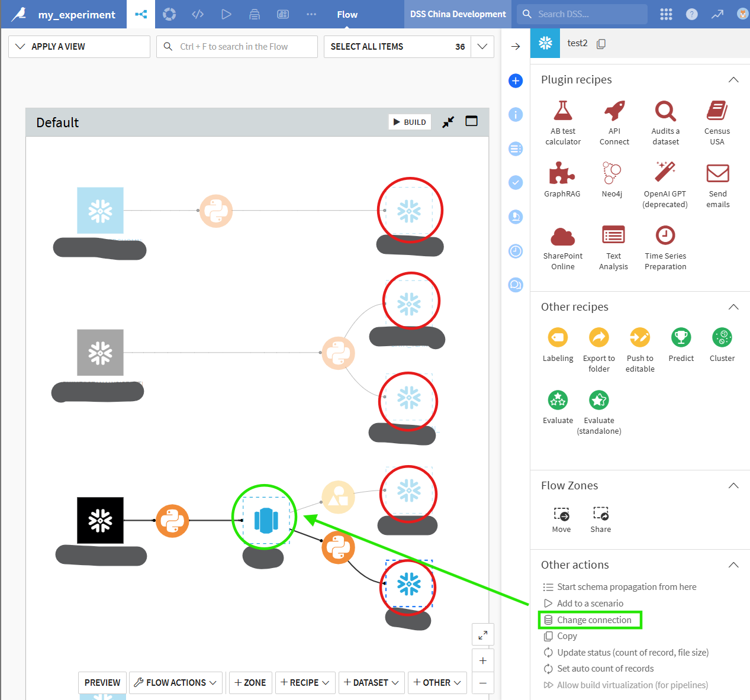
Task: Select the Time Series Preparation recipe
Action: pyautogui.click(x=665, y=248)
